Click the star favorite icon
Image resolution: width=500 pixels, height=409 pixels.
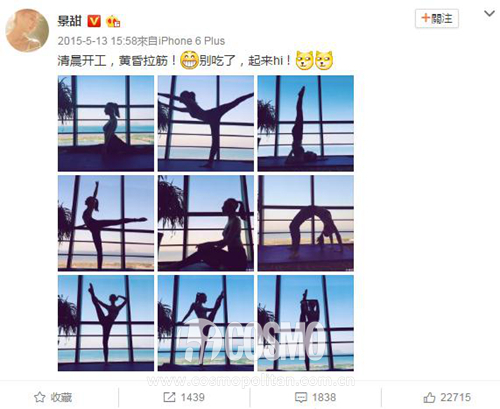click(x=39, y=397)
